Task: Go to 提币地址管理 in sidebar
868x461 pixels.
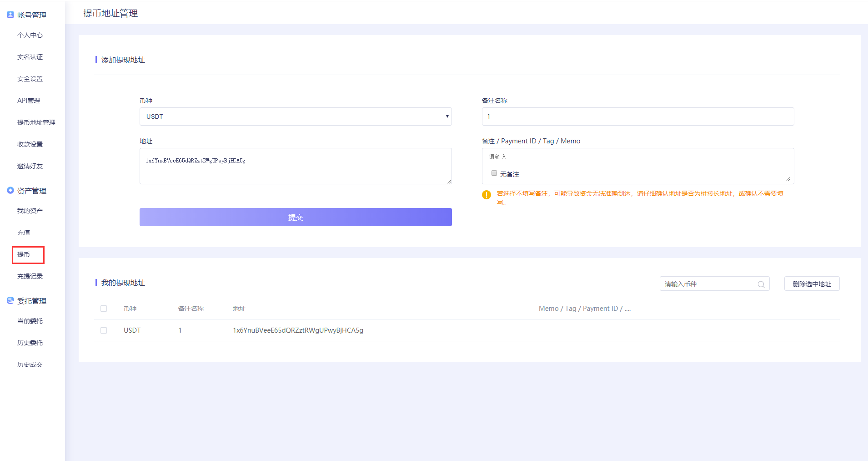Action: point(36,122)
